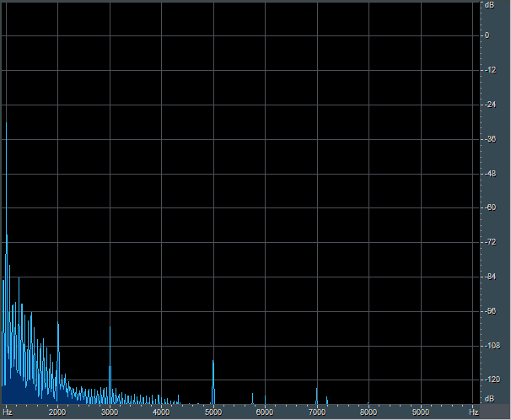Viewport: 511px width, 420px height.
Task: Click the 4000 Hz frequency axis label
Action: pyautogui.click(x=161, y=412)
